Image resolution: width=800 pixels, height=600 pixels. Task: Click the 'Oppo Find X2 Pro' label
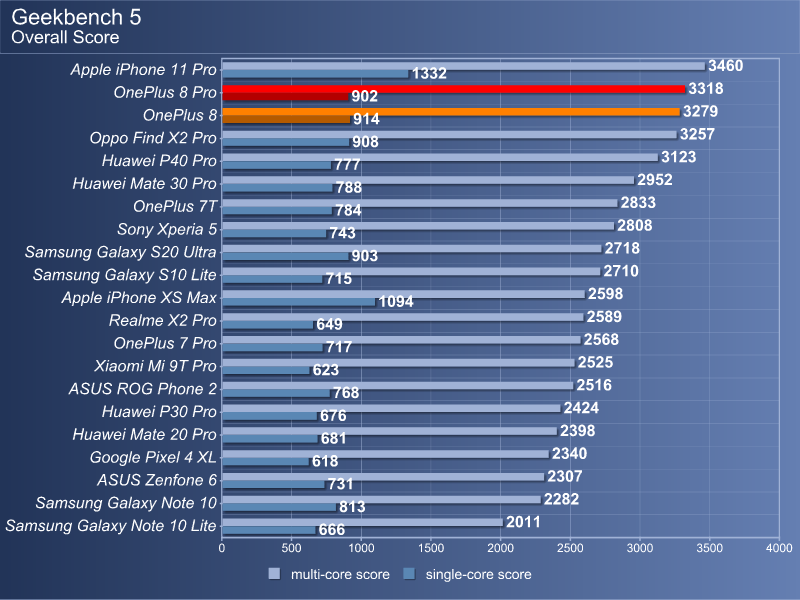[153, 138]
